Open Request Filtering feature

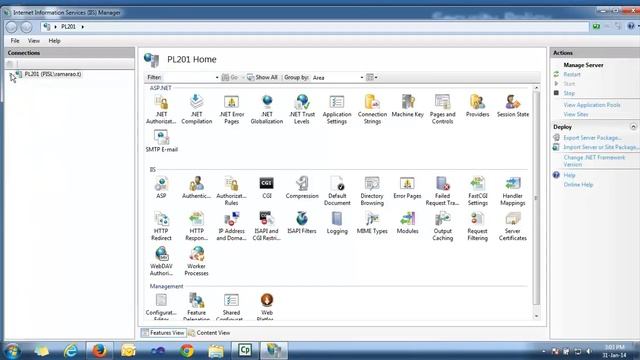(478, 226)
